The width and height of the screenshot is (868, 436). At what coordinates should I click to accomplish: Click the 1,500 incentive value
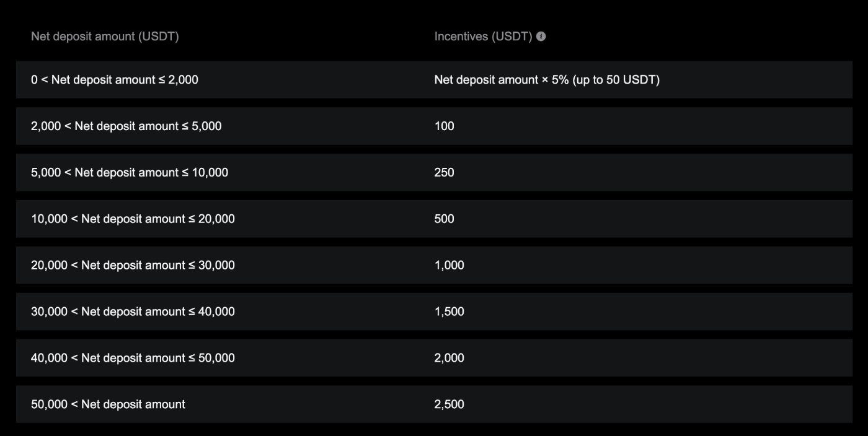pos(449,312)
